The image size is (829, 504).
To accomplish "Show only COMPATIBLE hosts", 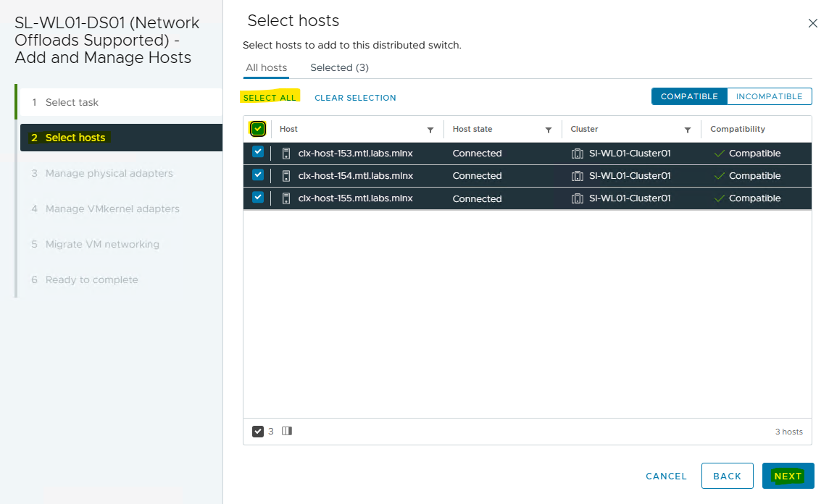I will tap(689, 97).
